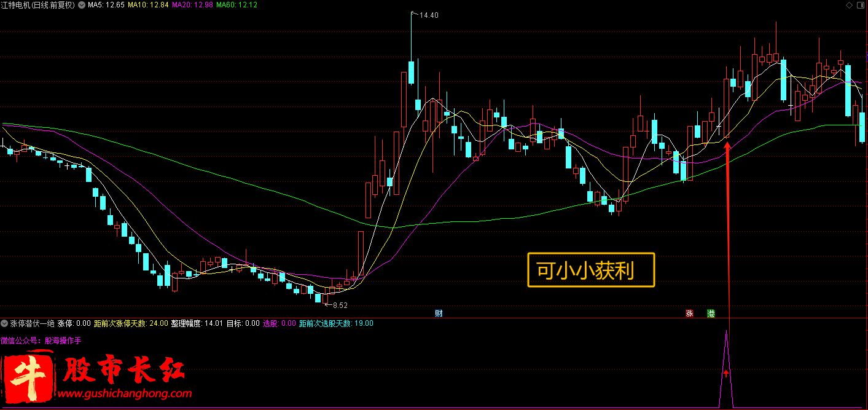Click the 距前次选股天数: 19.00 value
The width and height of the screenshot is (868, 410).
[x=336, y=323]
